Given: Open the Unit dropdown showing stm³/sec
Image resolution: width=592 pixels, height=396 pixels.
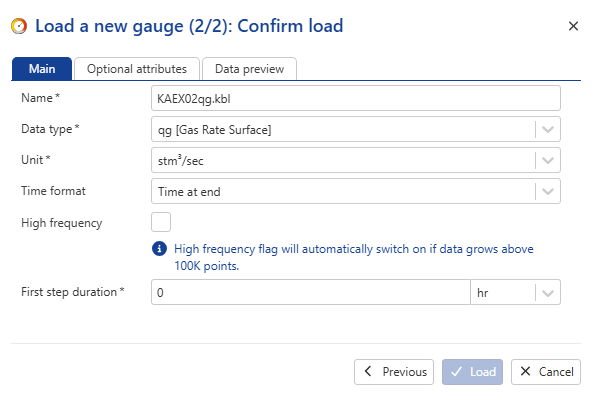Looking at the screenshot, I should pyautogui.click(x=356, y=160).
